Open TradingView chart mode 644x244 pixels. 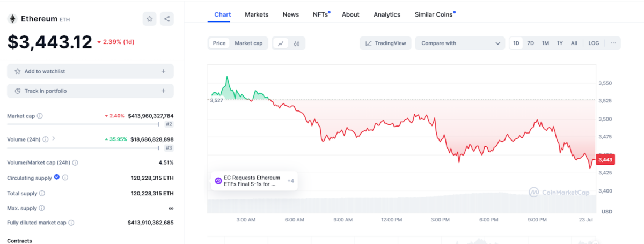[x=385, y=43]
